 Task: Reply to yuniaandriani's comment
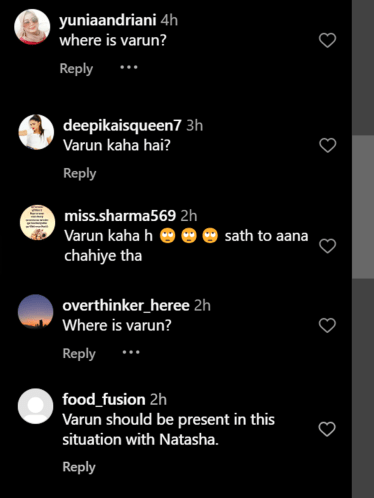[76, 69]
